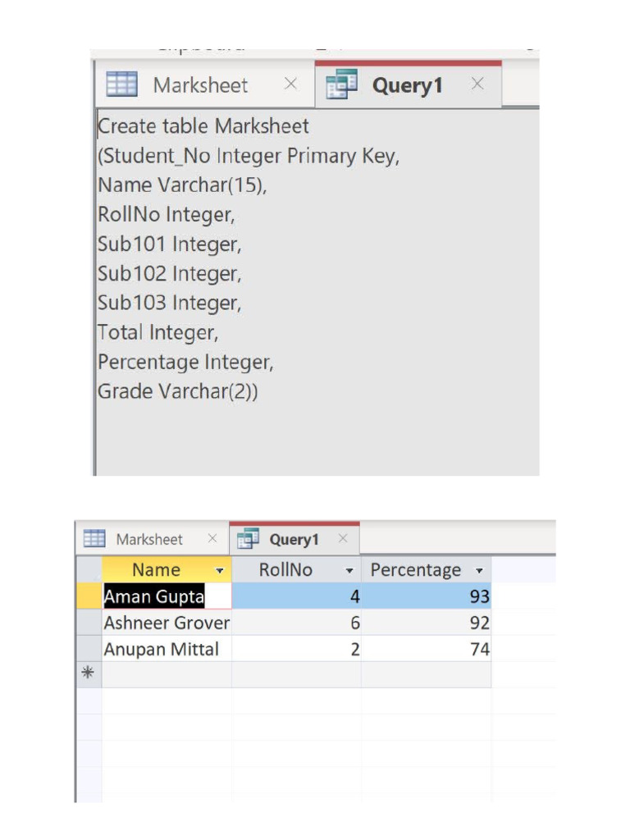Image resolution: width=630 pixels, height=840 pixels.
Task: Select the Ashneer Grover row selector
Action: pos(88,623)
